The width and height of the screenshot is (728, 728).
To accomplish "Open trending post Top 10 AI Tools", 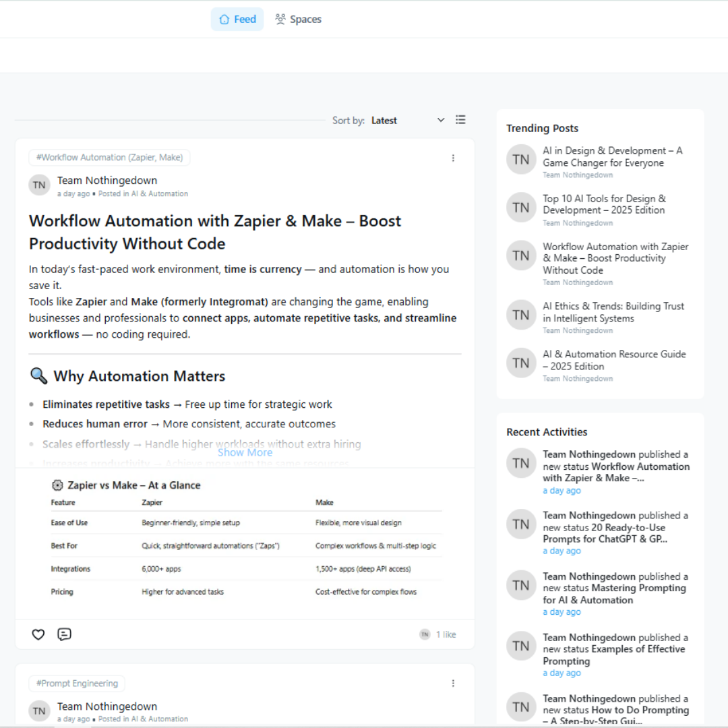I will [x=604, y=204].
